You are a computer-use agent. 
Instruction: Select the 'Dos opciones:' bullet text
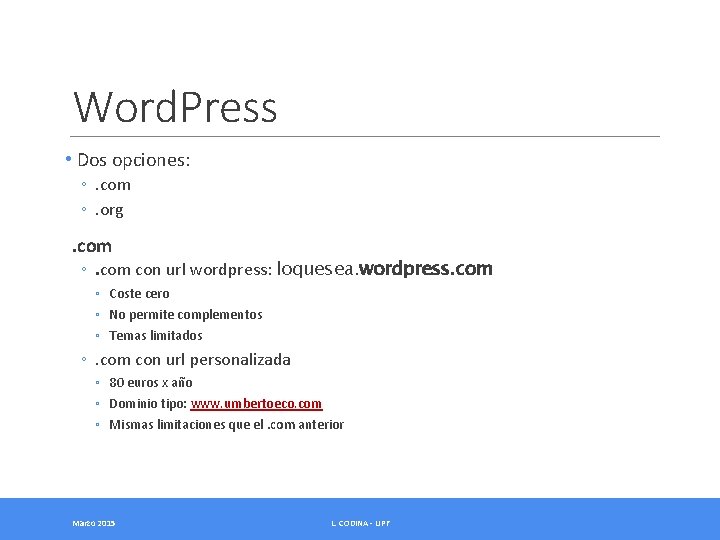134,160
